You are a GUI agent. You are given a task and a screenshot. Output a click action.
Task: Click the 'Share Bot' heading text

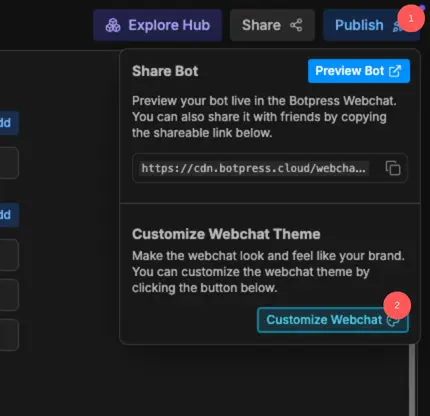pos(165,71)
